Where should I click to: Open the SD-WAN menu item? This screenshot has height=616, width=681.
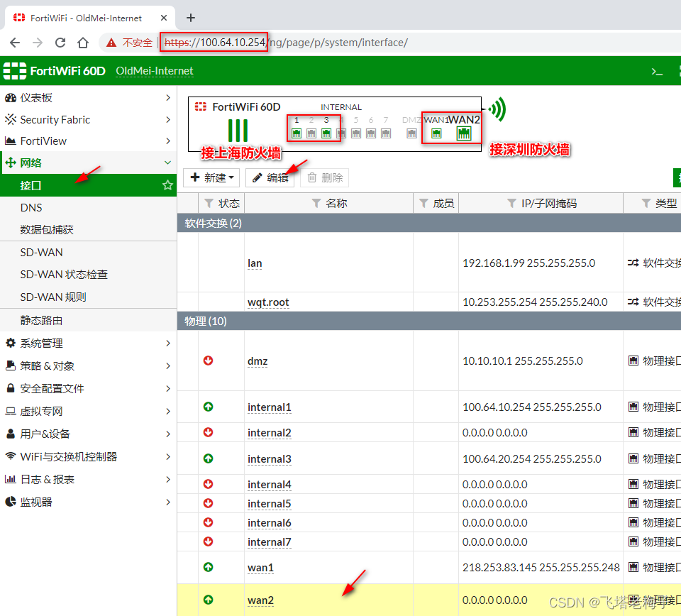(x=88, y=253)
